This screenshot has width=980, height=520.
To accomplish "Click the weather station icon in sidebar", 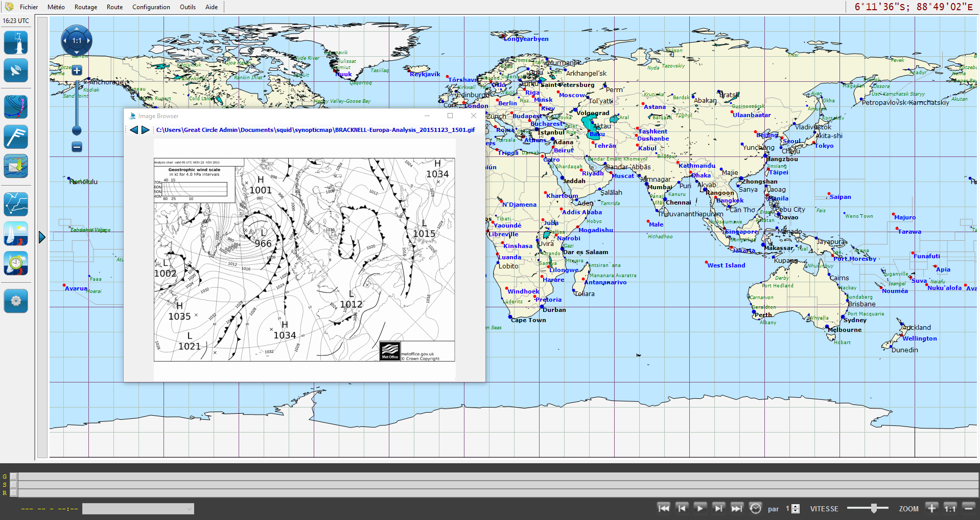I will click(16, 43).
